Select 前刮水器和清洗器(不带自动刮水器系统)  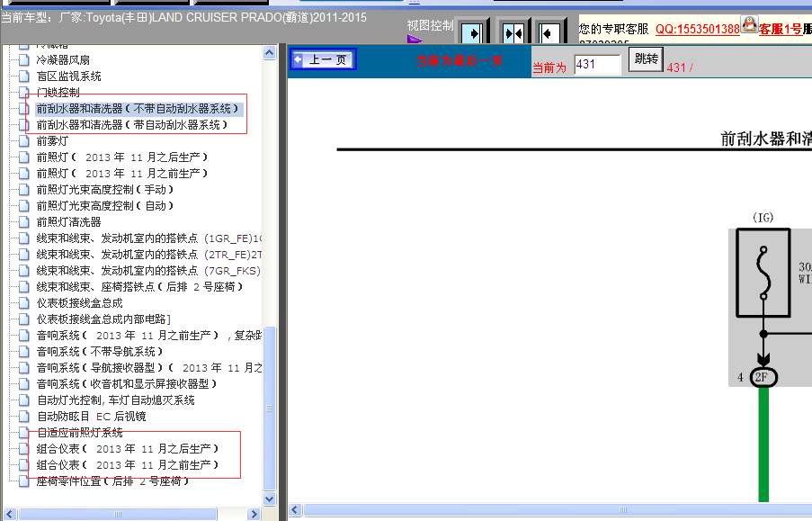[x=138, y=109]
